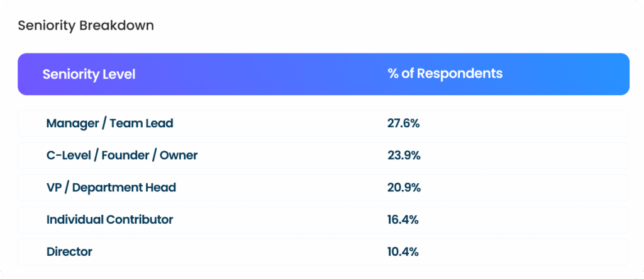This screenshot has width=644, height=279.
Task: Click the 10.4% value
Action: 403,252
